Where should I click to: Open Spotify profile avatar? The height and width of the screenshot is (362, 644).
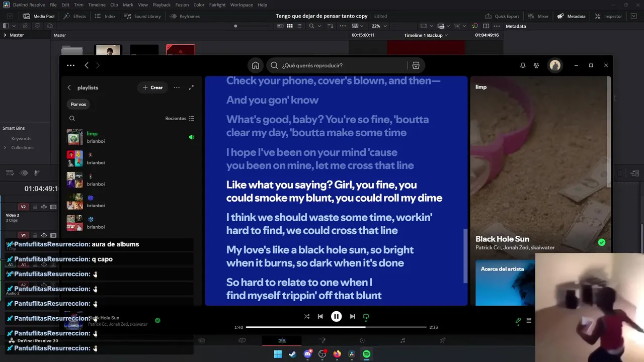(x=555, y=65)
